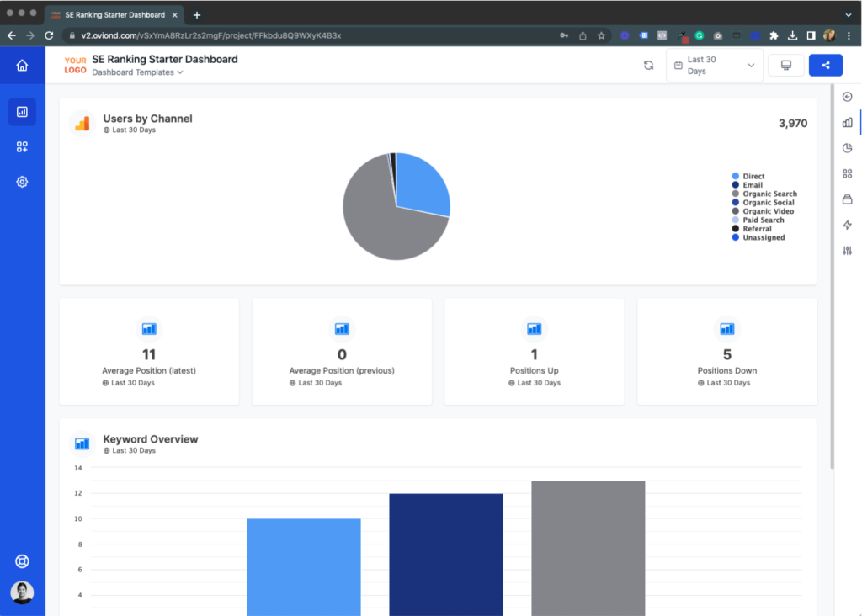Click the SE Ranking icon beside Keyword Overview

coord(82,443)
